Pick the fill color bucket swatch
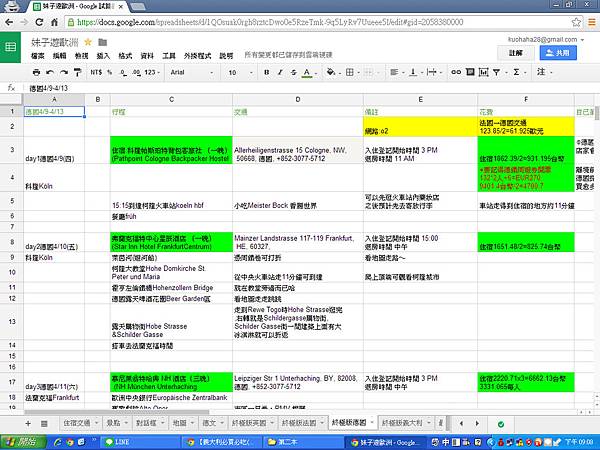The height and width of the screenshot is (450, 600). coord(331,72)
